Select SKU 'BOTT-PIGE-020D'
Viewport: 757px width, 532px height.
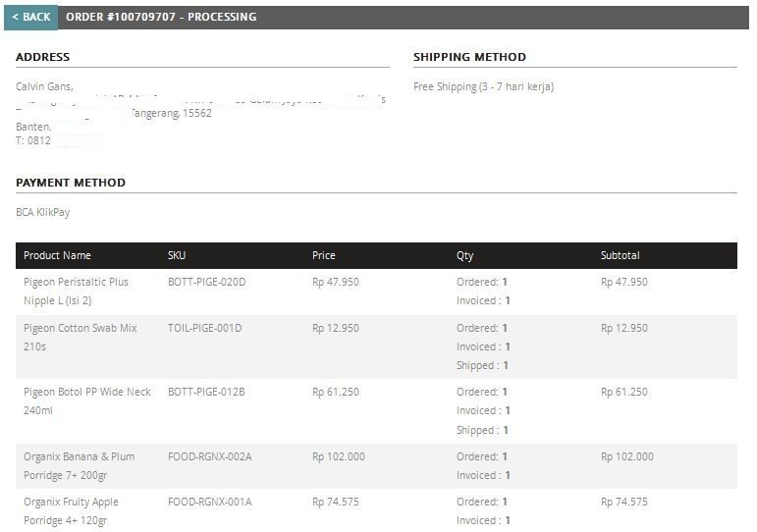(206, 282)
